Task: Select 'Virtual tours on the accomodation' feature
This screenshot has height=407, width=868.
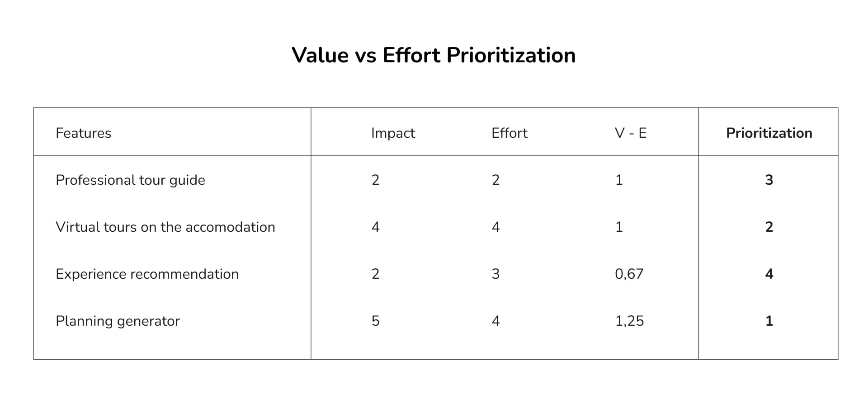Action: tap(165, 227)
